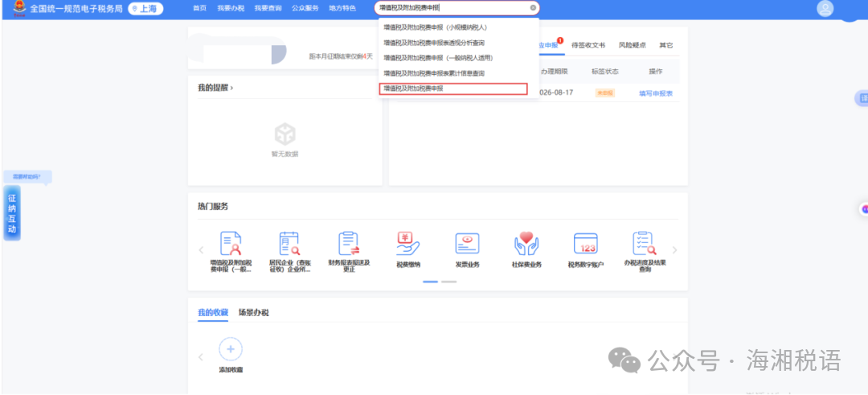This screenshot has height=395, width=868.
Task: Open 社保费业务 heart-hands icon
Action: (526, 244)
